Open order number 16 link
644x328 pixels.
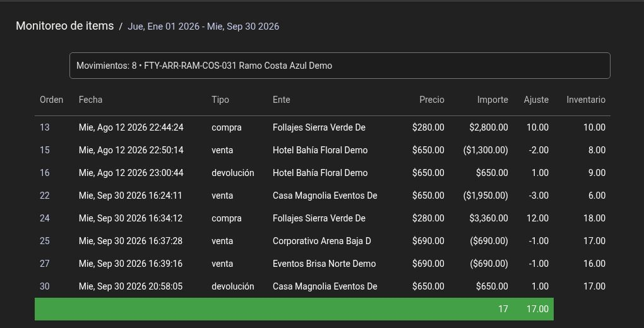[x=44, y=173]
